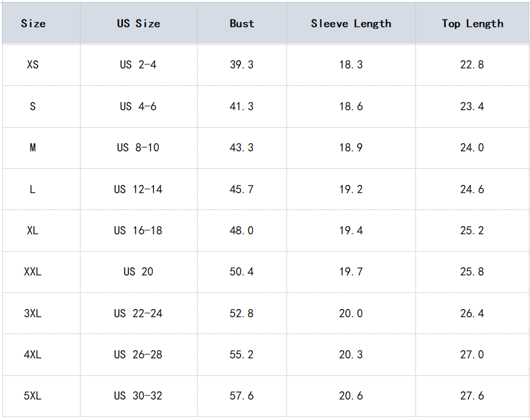The height and width of the screenshot is (420, 530).
Task: Click the Sleeve Length header cell
Action: 351,24
